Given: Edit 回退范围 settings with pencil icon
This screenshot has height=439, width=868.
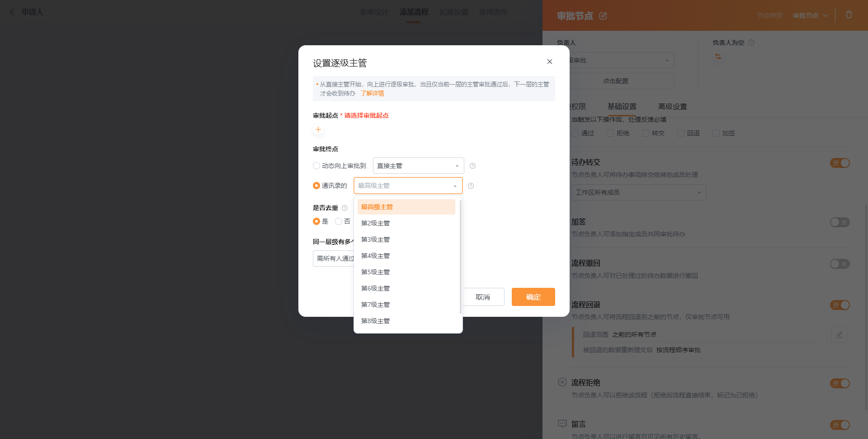Looking at the screenshot, I should tap(840, 334).
